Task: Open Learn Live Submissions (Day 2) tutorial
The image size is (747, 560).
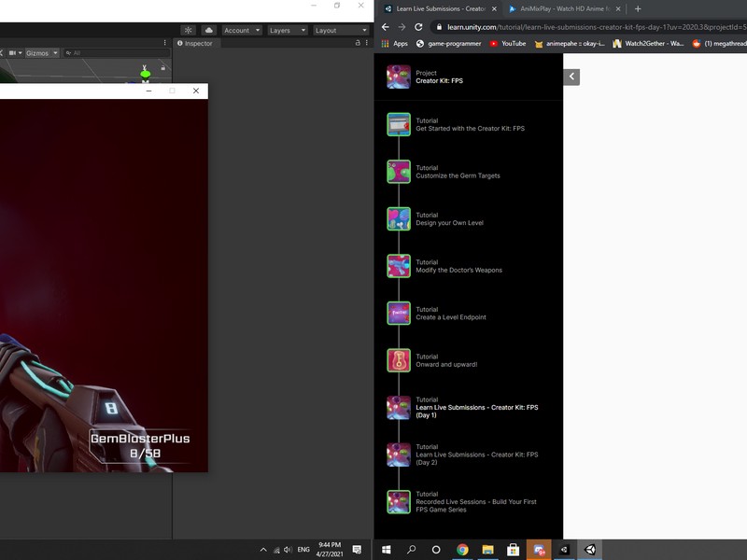Action: (477, 458)
